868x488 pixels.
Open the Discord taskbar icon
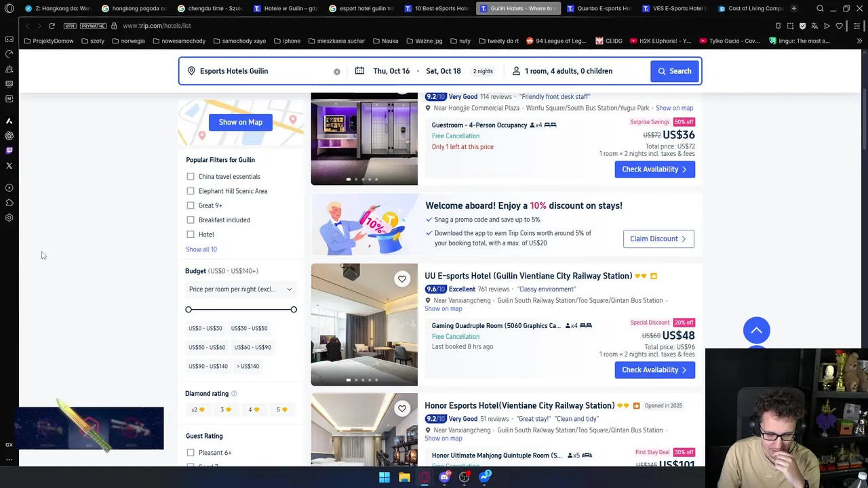click(x=444, y=477)
